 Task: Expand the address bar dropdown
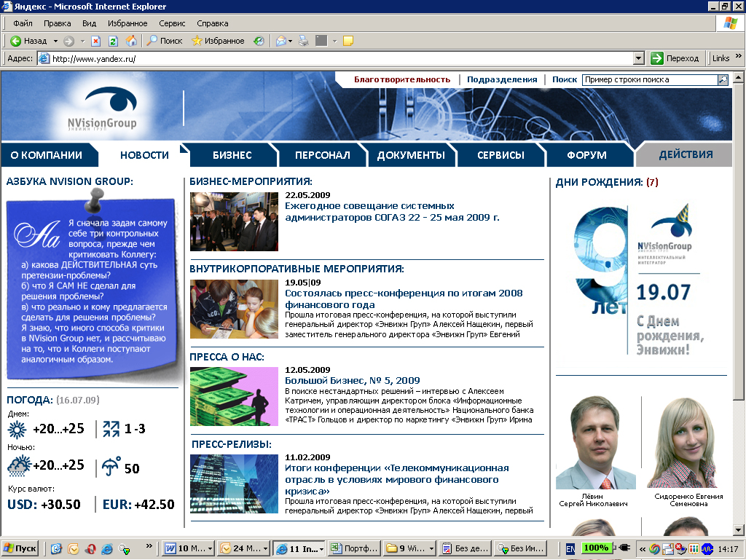[x=639, y=58]
